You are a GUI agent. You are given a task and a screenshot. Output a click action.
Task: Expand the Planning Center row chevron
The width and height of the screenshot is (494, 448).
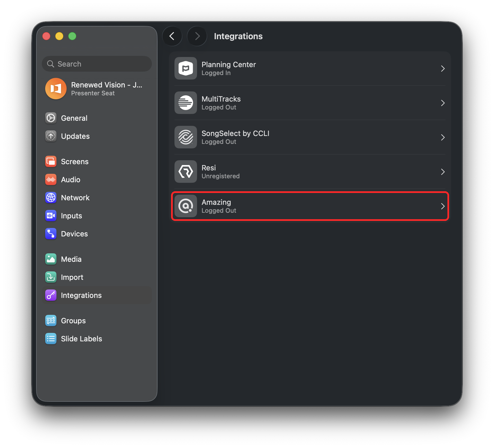[x=443, y=69]
